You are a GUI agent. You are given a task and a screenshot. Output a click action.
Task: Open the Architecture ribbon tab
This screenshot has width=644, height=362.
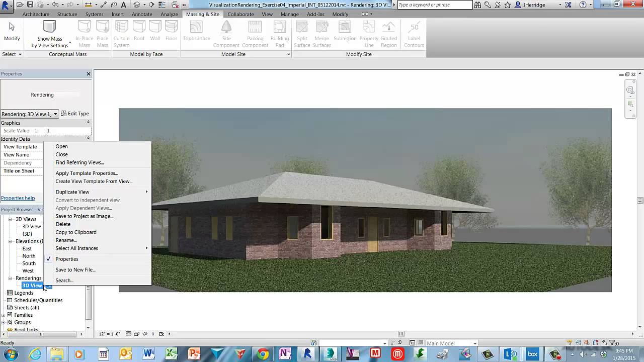click(x=36, y=14)
